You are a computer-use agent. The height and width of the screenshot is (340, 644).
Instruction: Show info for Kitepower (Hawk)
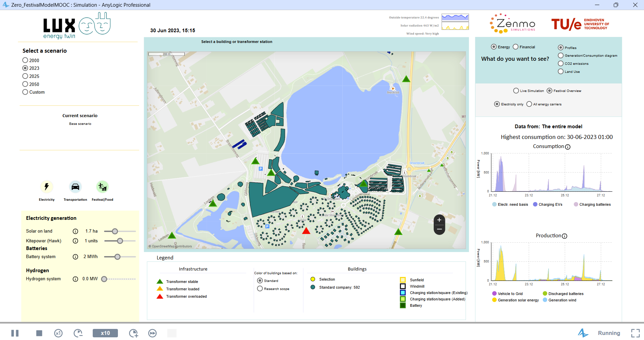[76, 241]
